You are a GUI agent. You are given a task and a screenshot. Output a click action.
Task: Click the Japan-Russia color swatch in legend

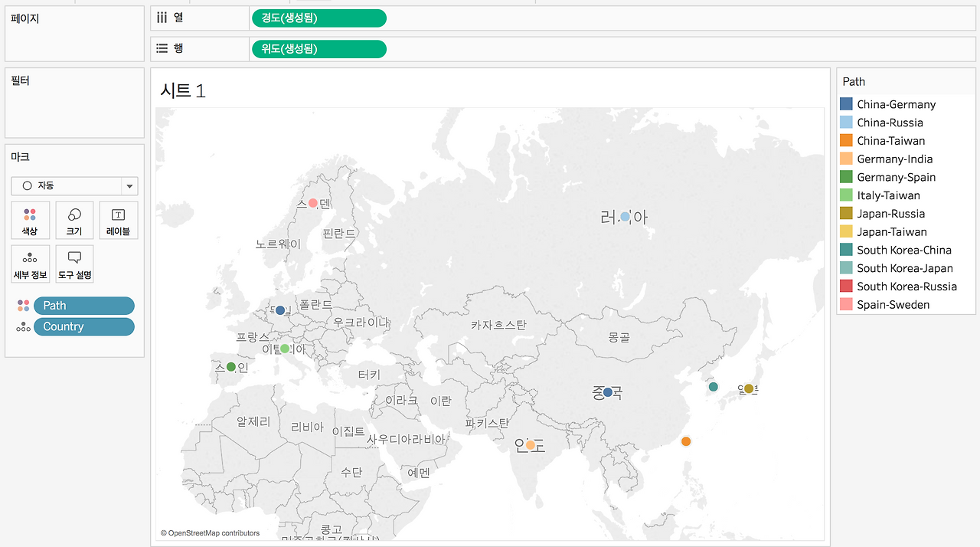click(x=846, y=214)
